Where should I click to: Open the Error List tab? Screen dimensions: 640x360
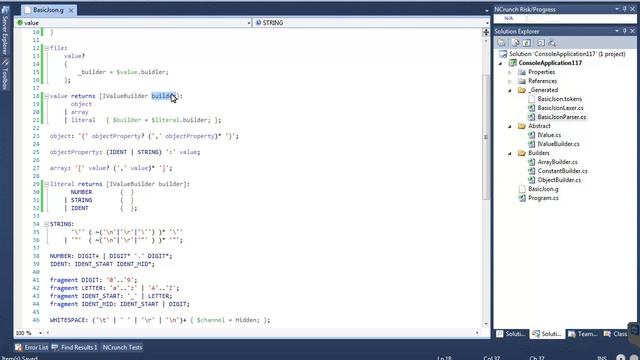[31, 347]
